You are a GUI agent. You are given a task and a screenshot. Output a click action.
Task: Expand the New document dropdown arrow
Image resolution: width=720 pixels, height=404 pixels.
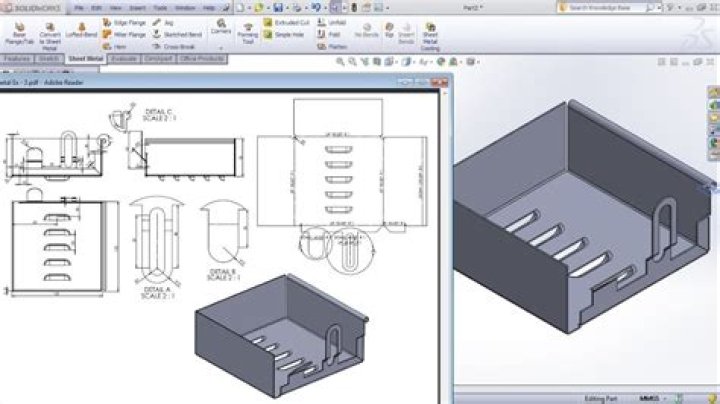point(248,8)
